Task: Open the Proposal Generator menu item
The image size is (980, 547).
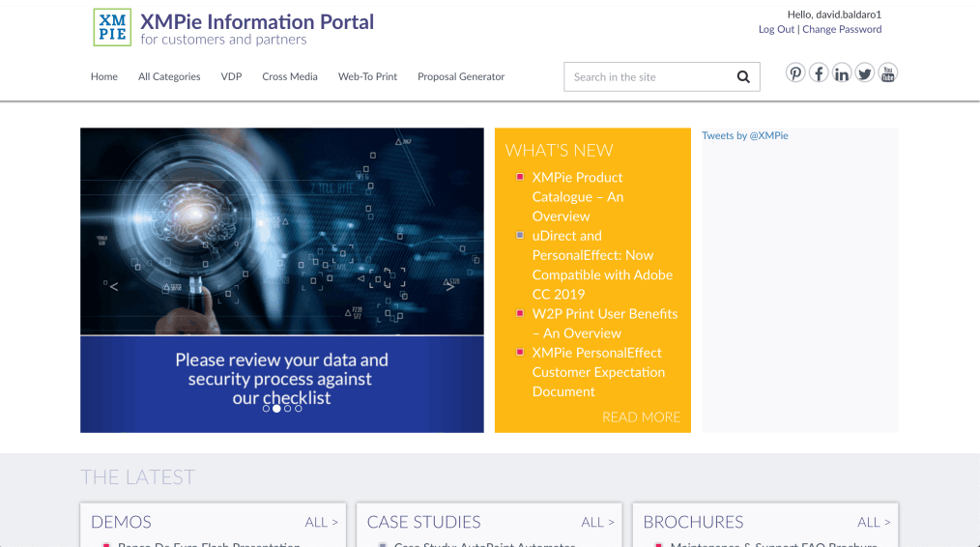Action: [x=461, y=76]
